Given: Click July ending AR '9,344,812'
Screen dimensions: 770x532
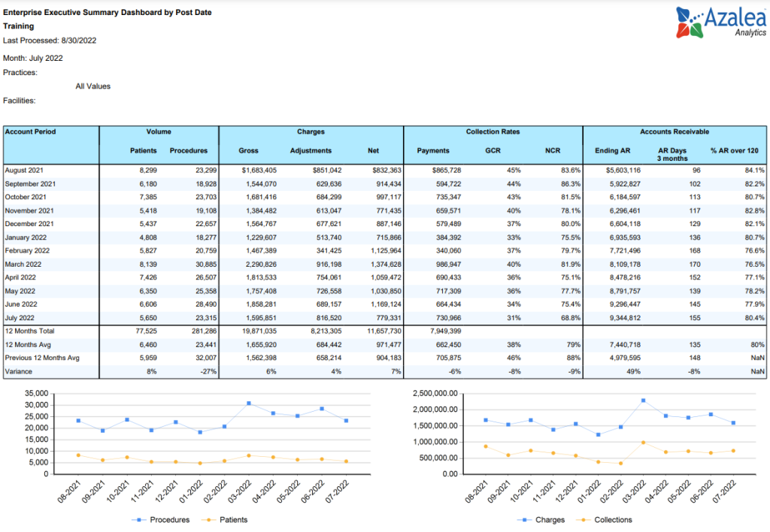Looking at the screenshot, I should (625, 318).
